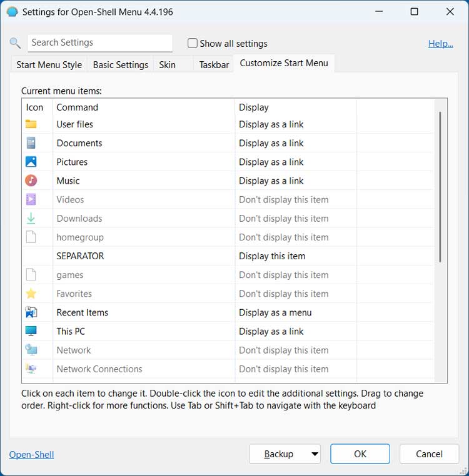This screenshot has height=476, width=469.
Task: Change Music display setting
Action: (x=271, y=181)
